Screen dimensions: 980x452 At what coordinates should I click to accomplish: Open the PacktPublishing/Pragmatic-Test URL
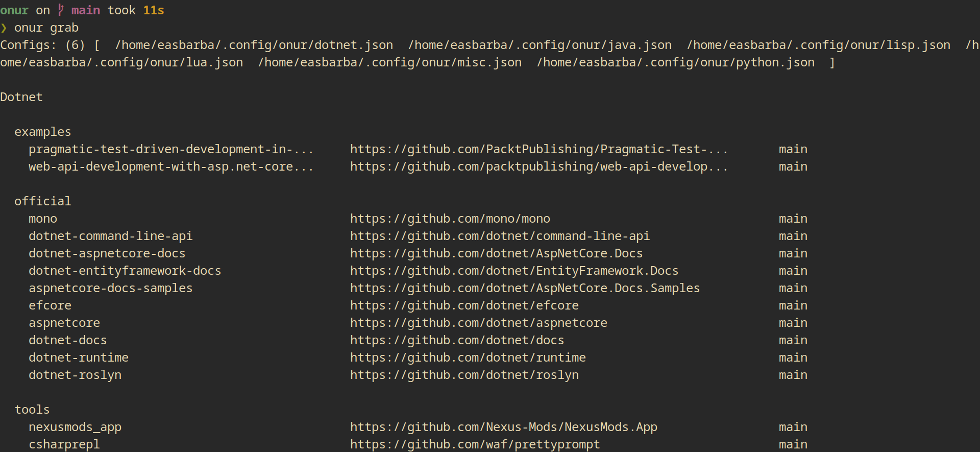[x=539, y=149]
